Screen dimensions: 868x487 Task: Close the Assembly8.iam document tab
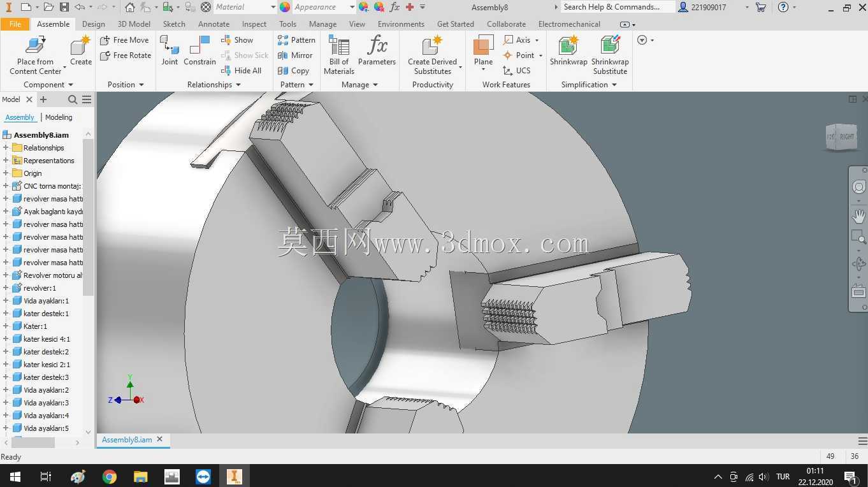coord(160,439)
